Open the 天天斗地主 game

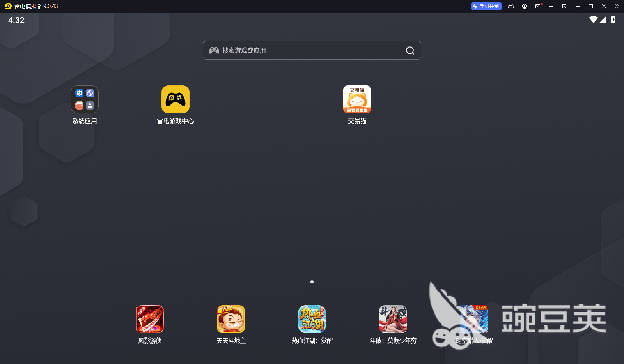[x=231, y=319]
